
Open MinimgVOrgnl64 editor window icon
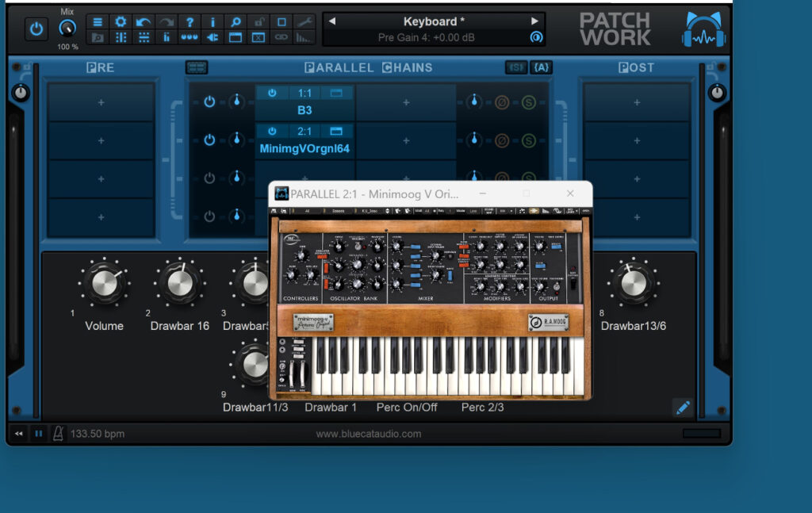pos(336,132)
